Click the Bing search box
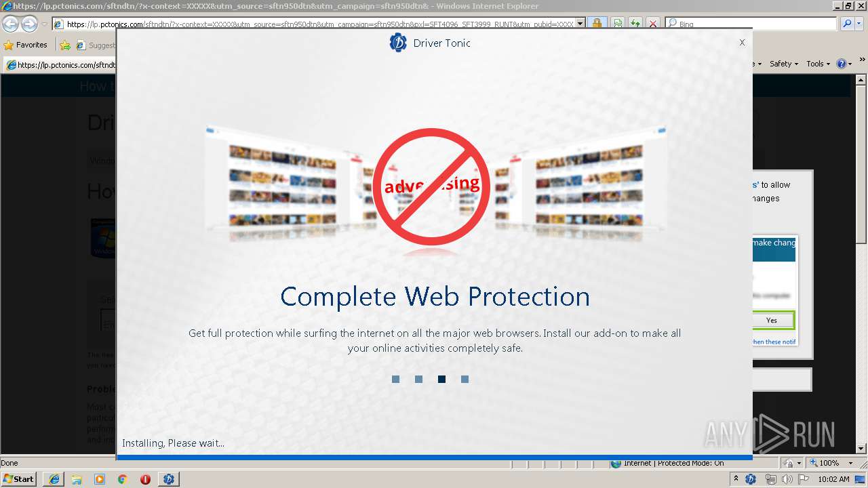 click(751, 24)
